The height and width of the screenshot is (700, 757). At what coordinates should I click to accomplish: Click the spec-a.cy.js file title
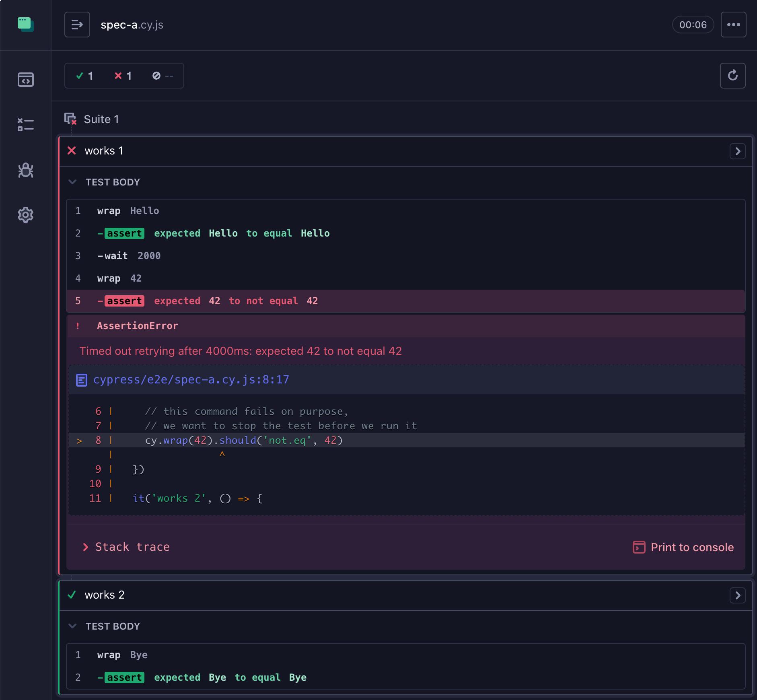[132, 25]
